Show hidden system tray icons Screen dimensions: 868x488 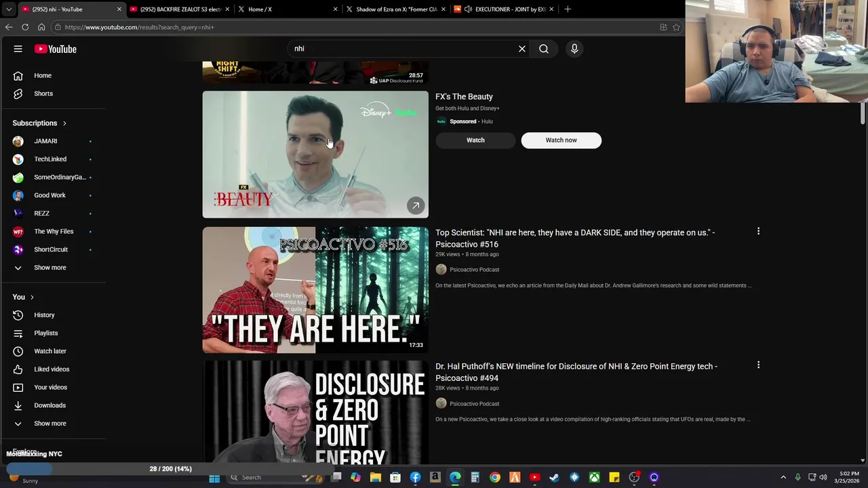(x=783, y=478)
